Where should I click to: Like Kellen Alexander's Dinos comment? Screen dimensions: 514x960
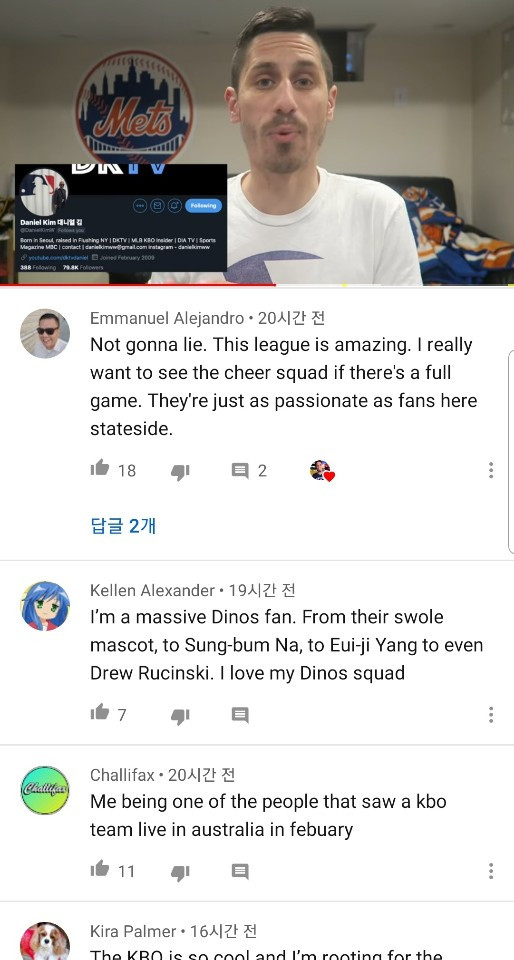click(x=100, y=713)
